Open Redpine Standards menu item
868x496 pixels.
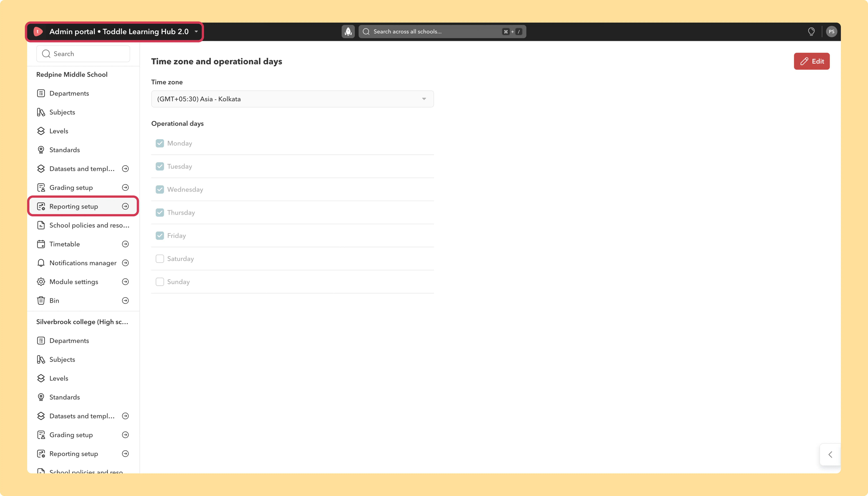click(83, 150)
